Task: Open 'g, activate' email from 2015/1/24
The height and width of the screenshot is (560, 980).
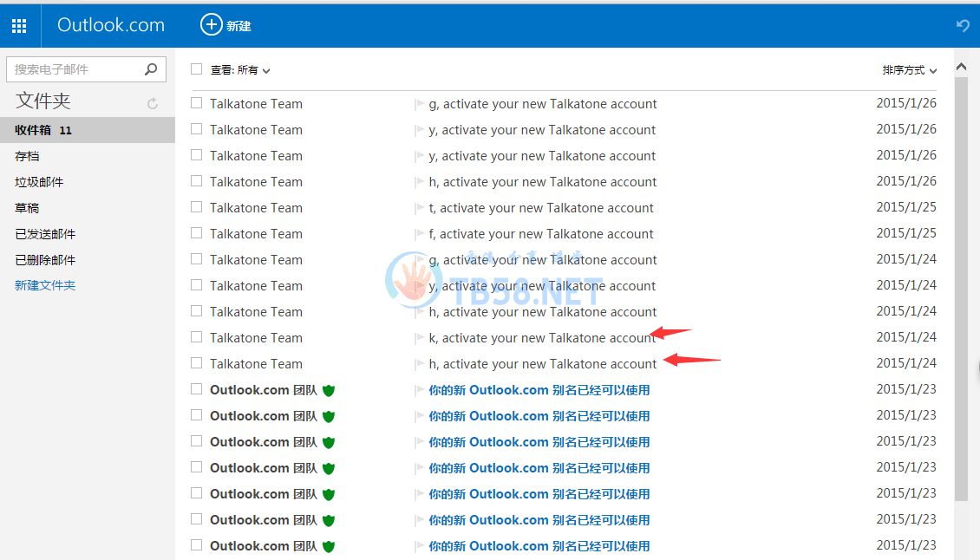Action: tap(543, 260)
